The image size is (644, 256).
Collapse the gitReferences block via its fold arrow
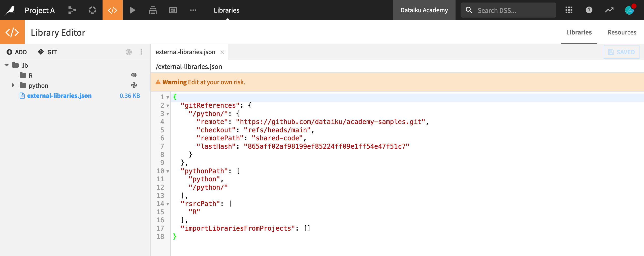pos(168,106)
